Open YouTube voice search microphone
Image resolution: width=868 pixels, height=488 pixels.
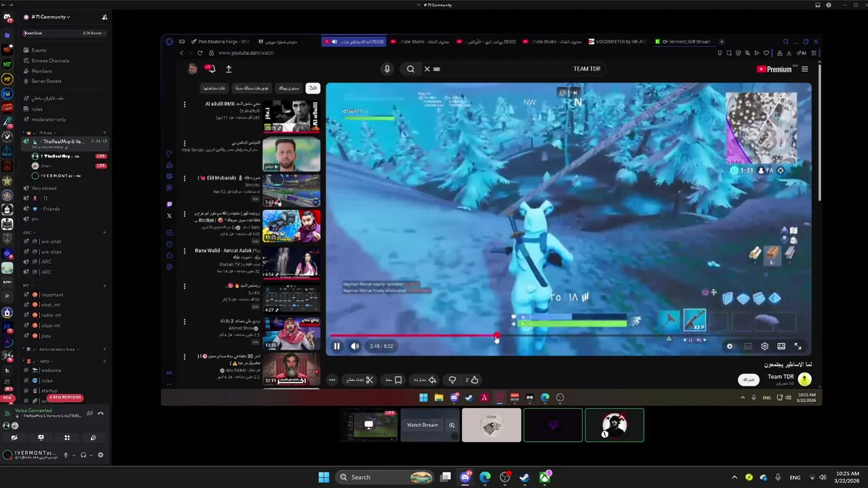(387, 68)
